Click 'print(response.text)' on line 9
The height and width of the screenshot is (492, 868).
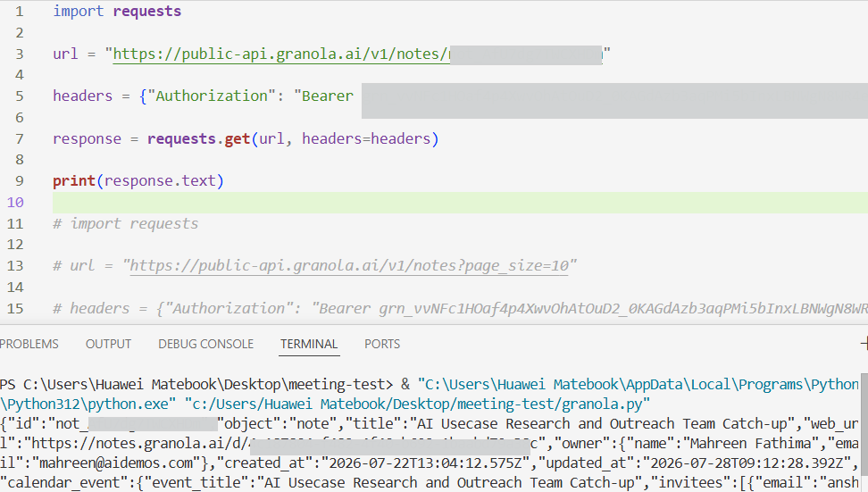coord(138,181)
